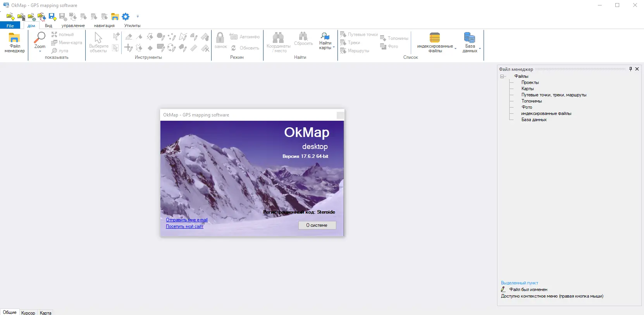Click the crosshair-with-pencil tool icon

pos(129,48)
